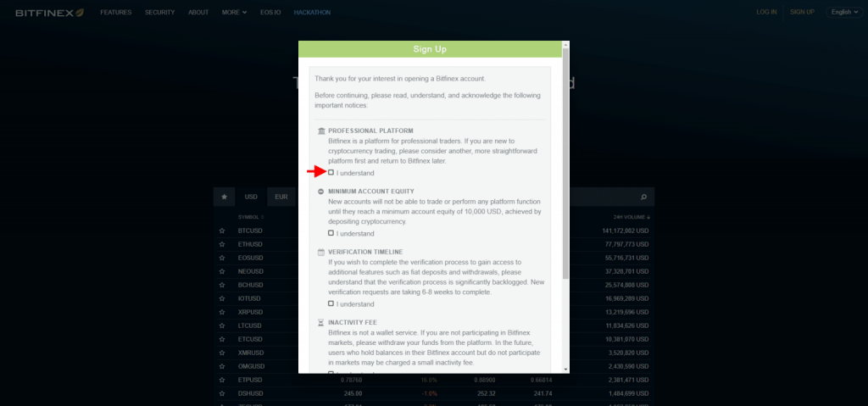
Task: Switch to the USD tab
Action: tap(251, 197)
